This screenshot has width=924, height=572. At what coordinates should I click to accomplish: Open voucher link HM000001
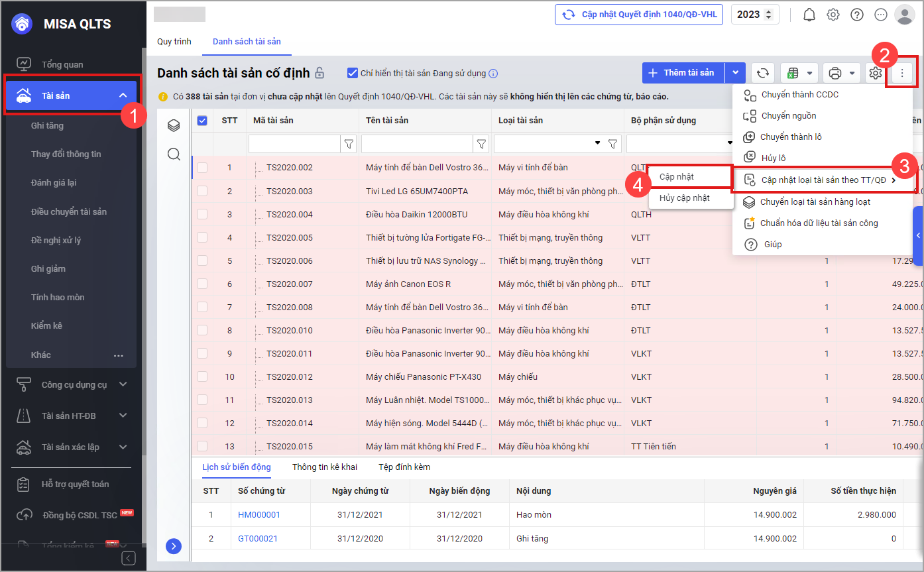[259, 515]
